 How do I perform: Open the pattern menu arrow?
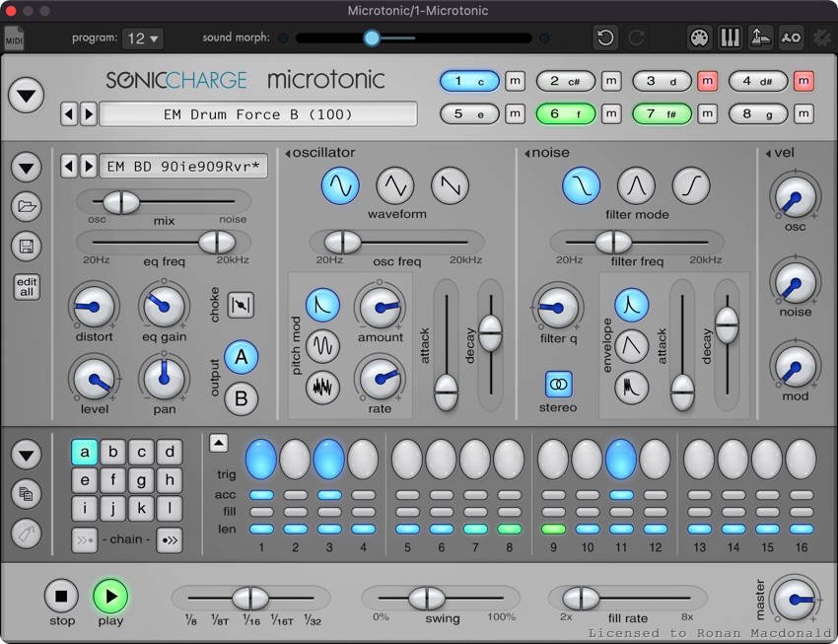tap(27, 456)
